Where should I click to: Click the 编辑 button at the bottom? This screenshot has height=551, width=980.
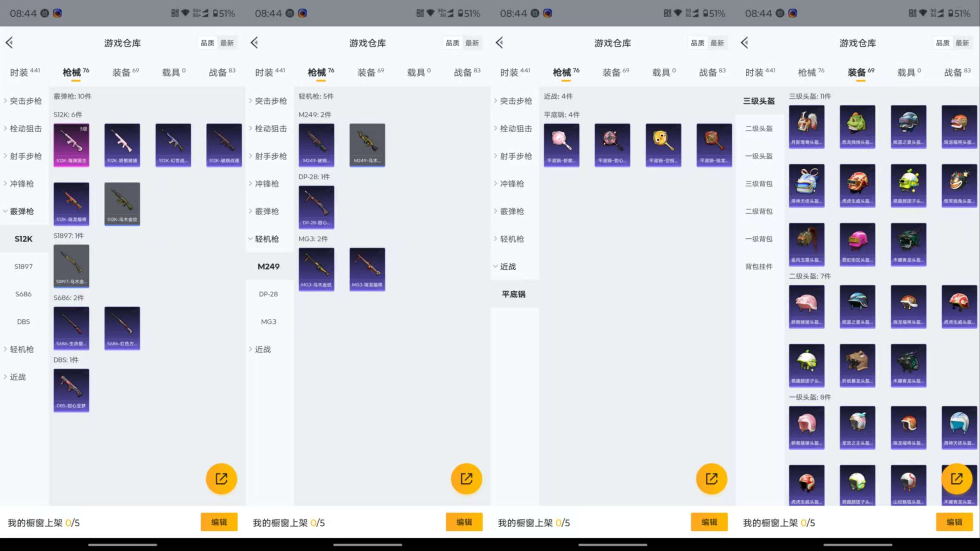[x=219, y=522]
